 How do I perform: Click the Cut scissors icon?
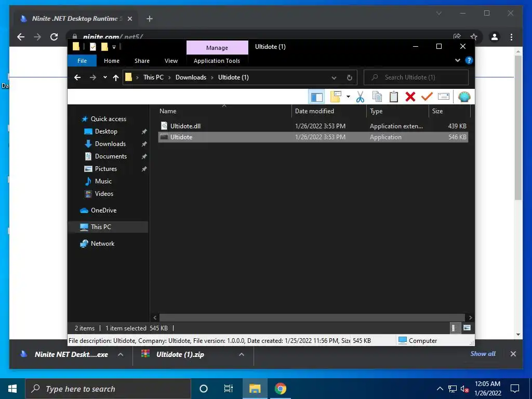pos(360,97)
